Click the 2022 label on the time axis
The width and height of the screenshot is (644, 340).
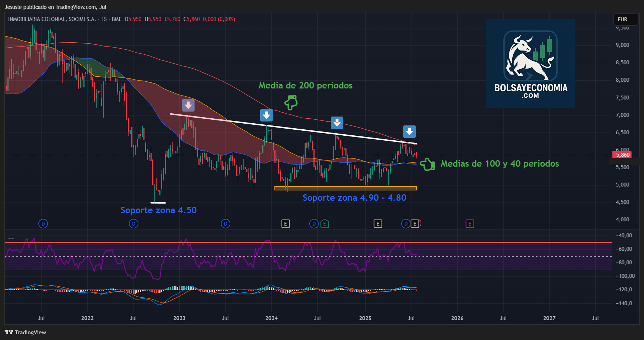tap(87, 318)
